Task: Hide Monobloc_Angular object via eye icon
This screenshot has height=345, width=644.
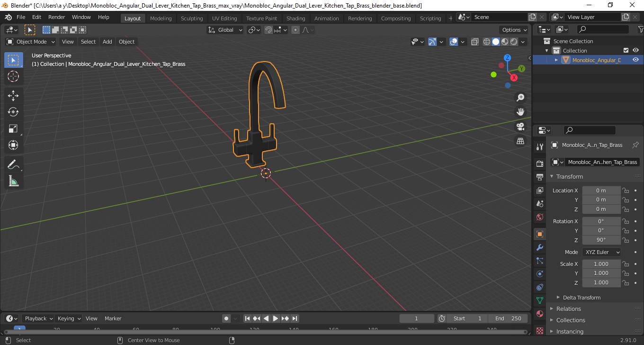Action: (x=635, y=60)
